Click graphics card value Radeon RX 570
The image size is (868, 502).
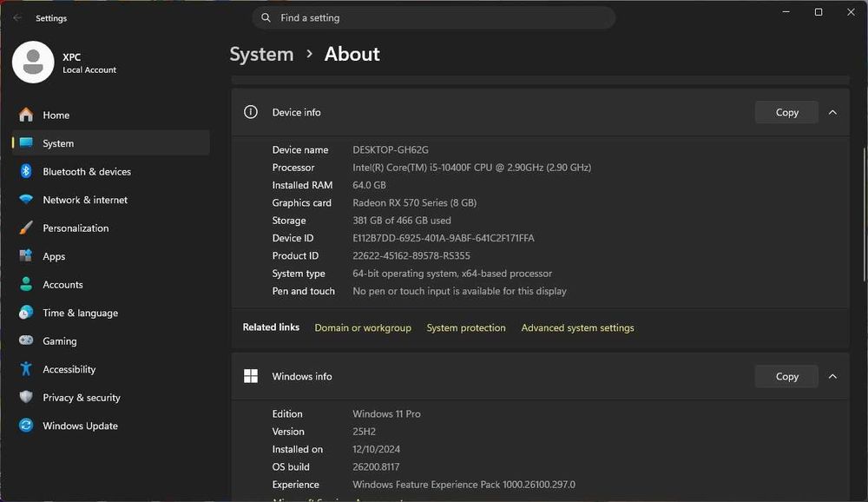click(415, 202)
